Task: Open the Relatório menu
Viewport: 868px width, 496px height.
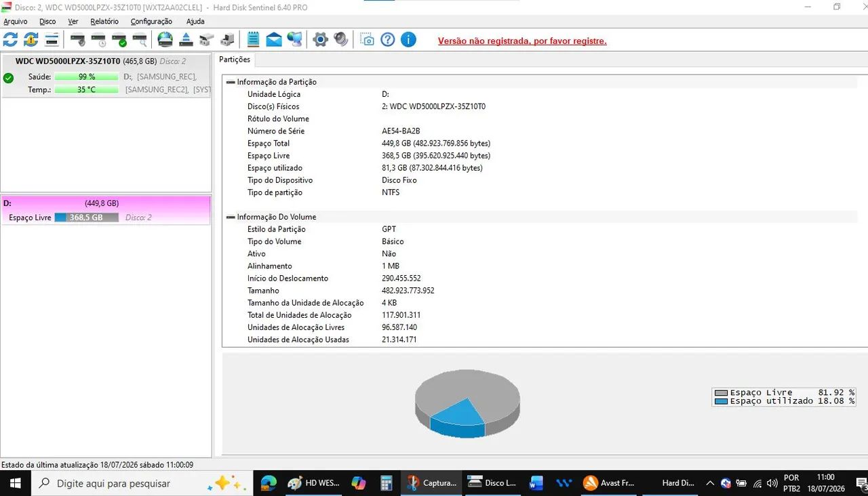Action: tap(104, 21)
